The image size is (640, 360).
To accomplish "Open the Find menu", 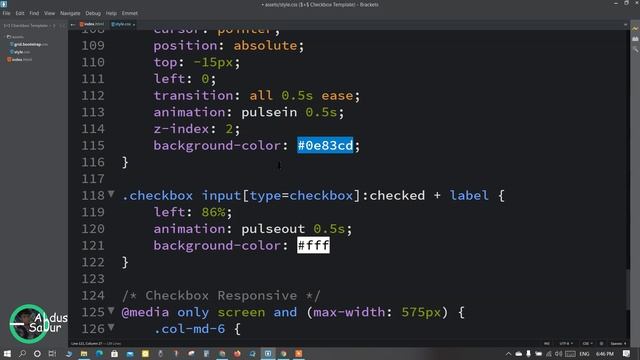I will [x=34, y=13].
